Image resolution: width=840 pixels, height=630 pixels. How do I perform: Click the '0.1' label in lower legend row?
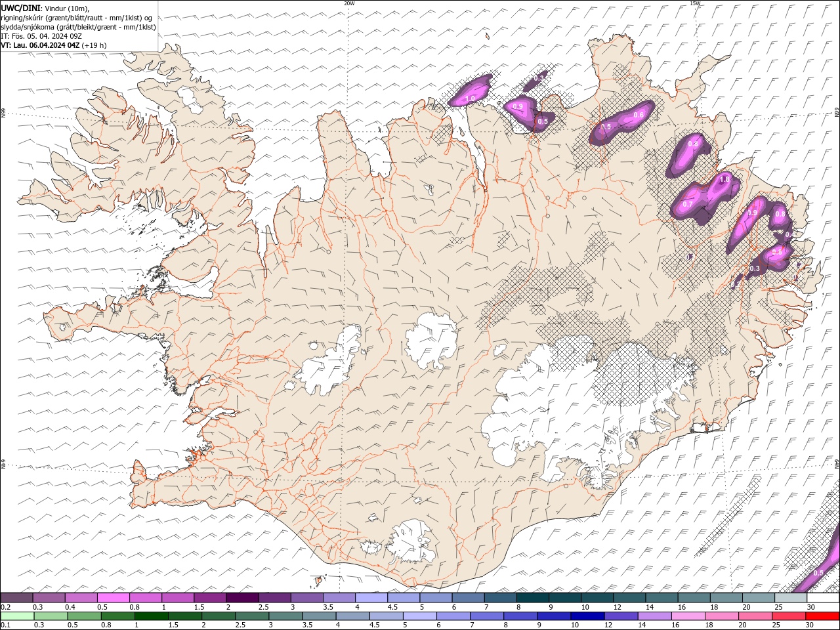[5, 625]
